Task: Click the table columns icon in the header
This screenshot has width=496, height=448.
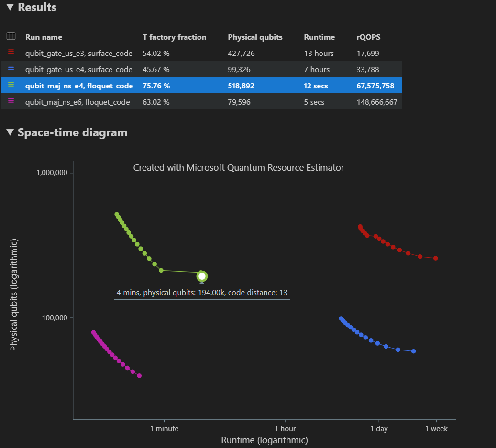Action: [11, 37]
